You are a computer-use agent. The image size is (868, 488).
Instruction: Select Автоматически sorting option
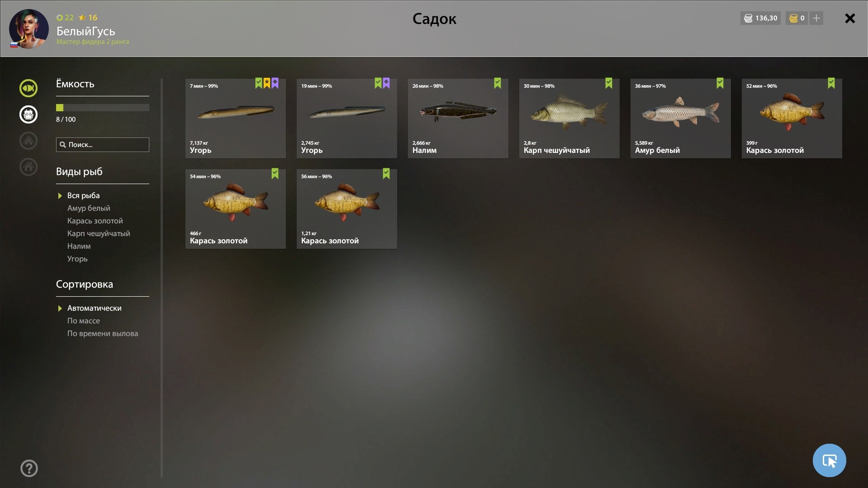coord(95,308)
